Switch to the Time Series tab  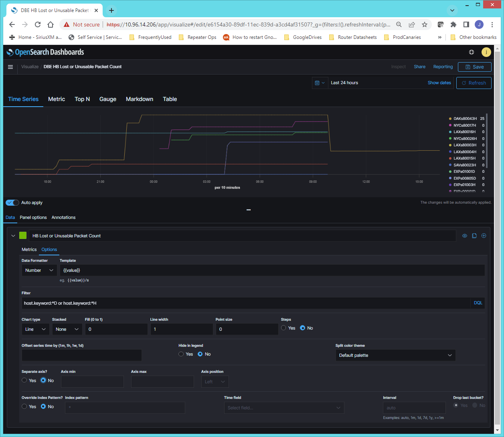point(23,99)
